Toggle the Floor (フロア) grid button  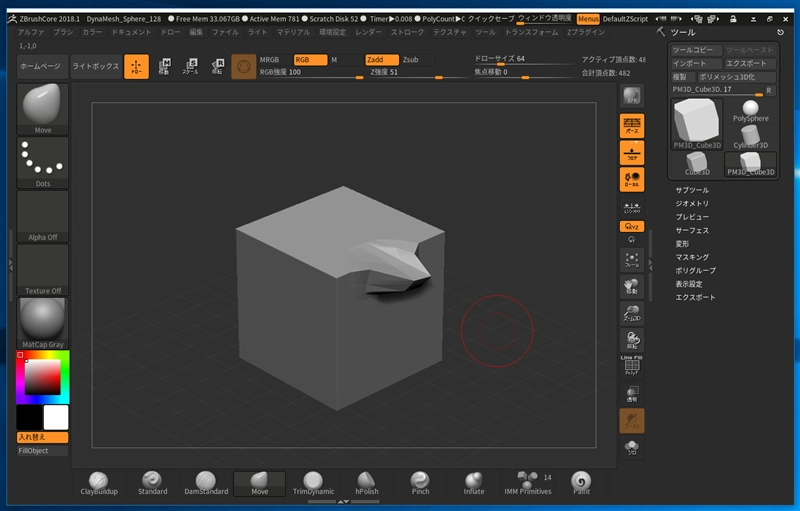click(x=632, y=153)
